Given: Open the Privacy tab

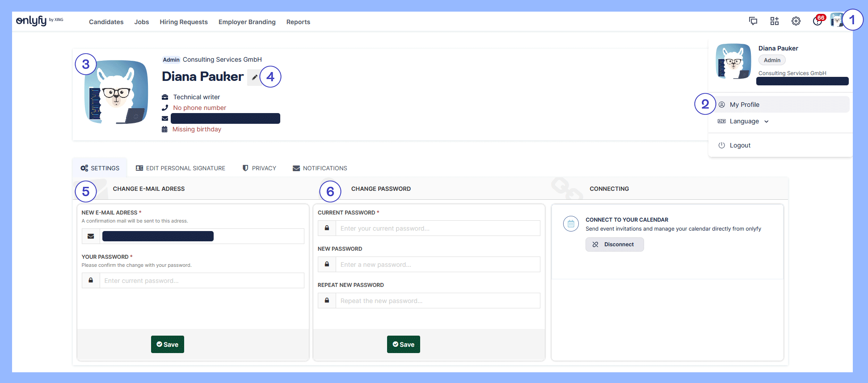Looking at the screenshot, I should [259, 168].
